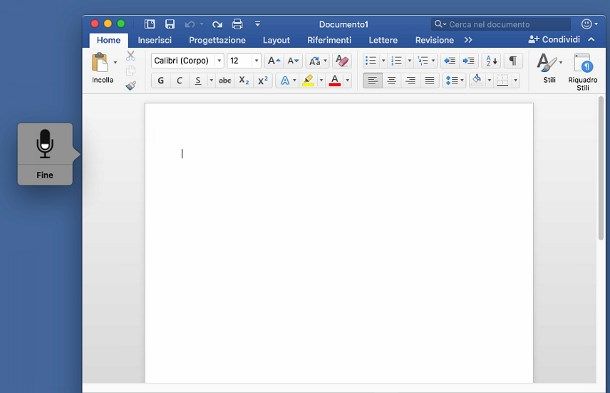Click the save document floppy icon
The height and width of the screenshot is (393, 610).
click(x=170, y=24)
